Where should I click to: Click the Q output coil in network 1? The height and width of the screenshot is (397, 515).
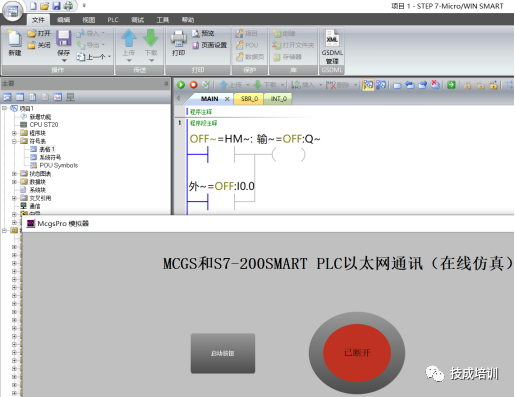(x=288, y=155)
